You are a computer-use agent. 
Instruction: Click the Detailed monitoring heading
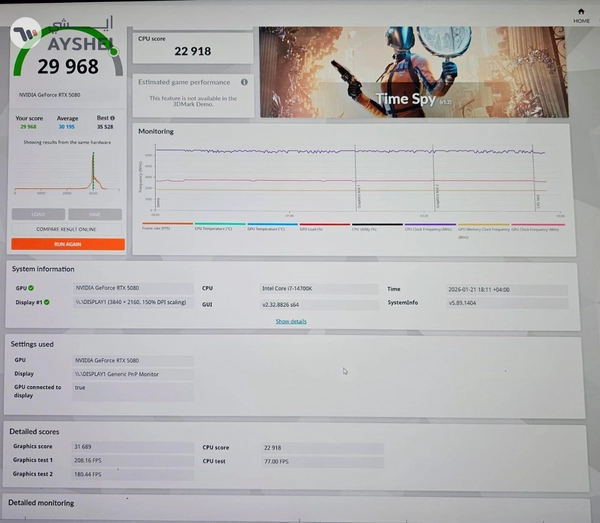[x=41, y=503]
